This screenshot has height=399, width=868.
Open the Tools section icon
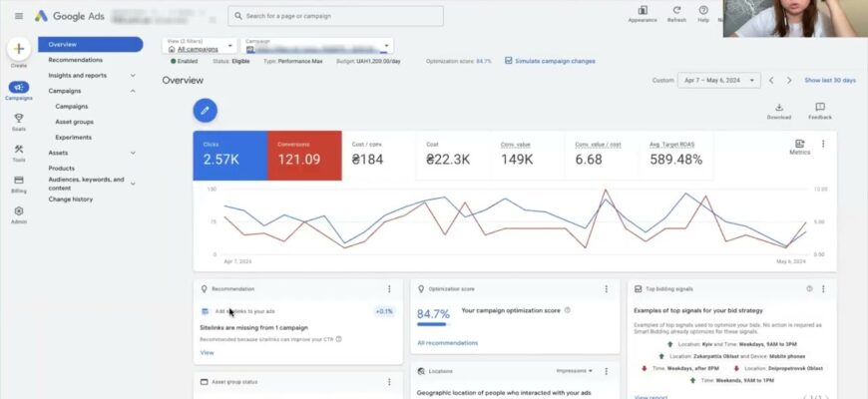click(18, 151)
